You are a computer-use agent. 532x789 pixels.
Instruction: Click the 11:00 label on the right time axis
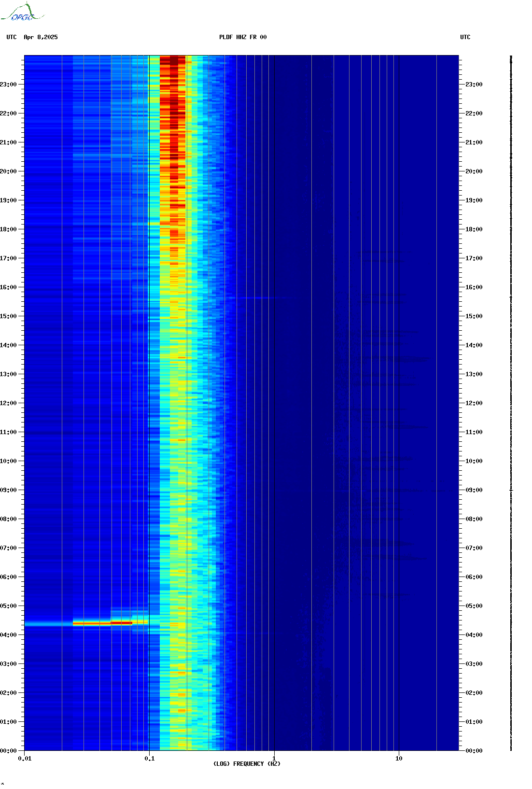[x=474, y=432]
